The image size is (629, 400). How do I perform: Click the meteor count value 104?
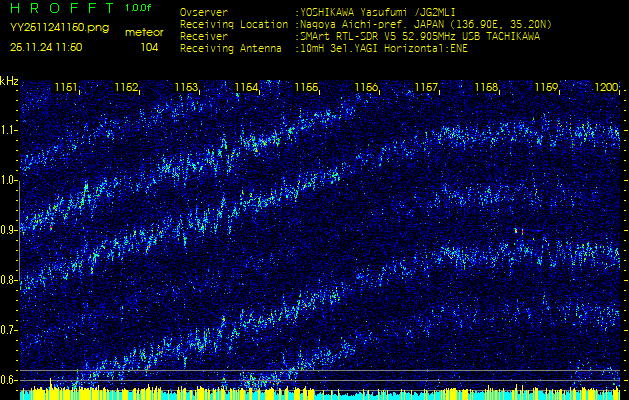tap(149, 47)
